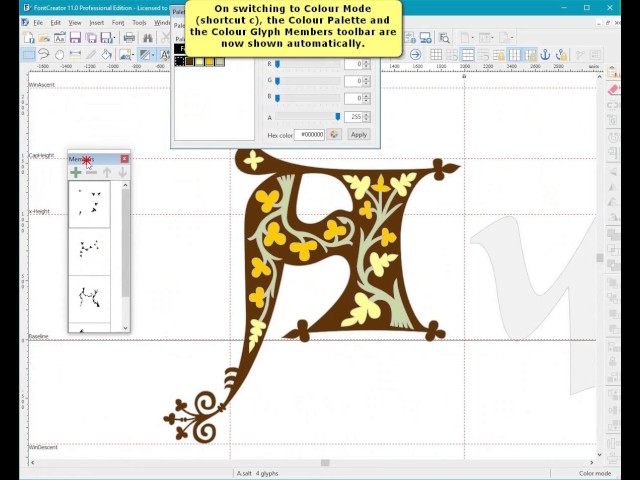Lock anchors with anchor padlock icon
The width and height of the screenshot is (640, 480).
tap(561, 54)
